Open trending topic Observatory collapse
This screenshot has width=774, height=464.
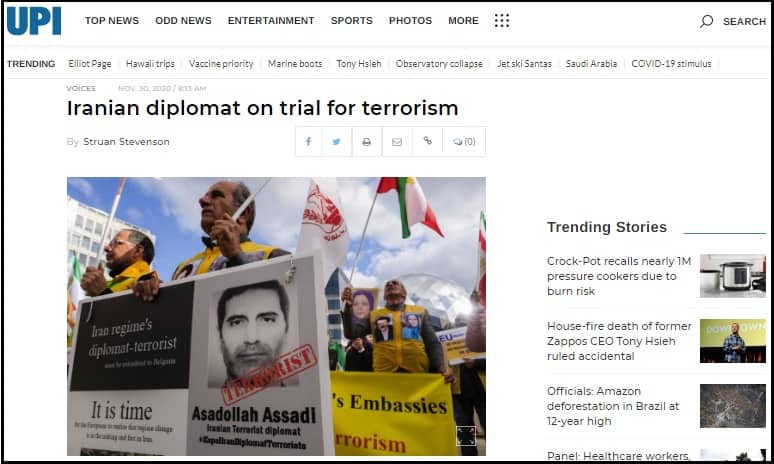[x=439, y=64]
